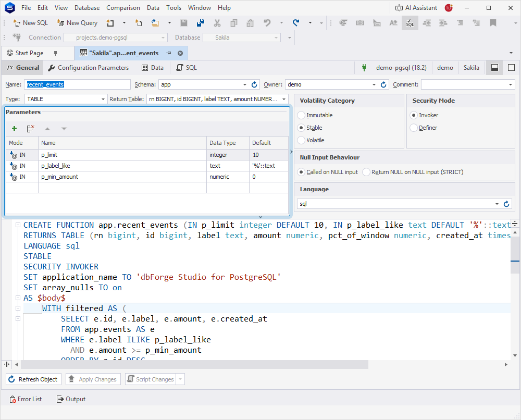The height and width of the screenshot is (420, 521).
Task: Click the New SQL toolbar button
Action: pyautogui.click(x=30, y=23)
